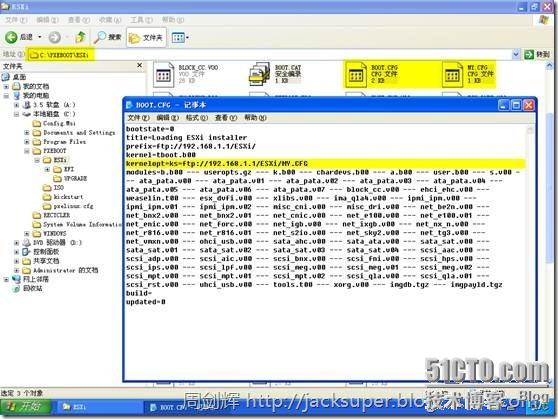Image resolution: width=558 pixels, height=419 pixels.
Task: Switch to ESXi Explorer taskbar button
Action: point(99,407)
